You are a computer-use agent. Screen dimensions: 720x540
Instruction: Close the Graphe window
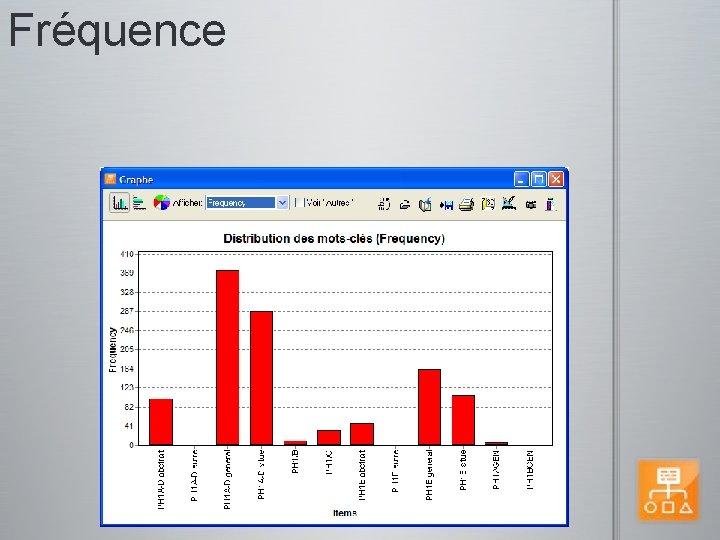click(556, 179)
